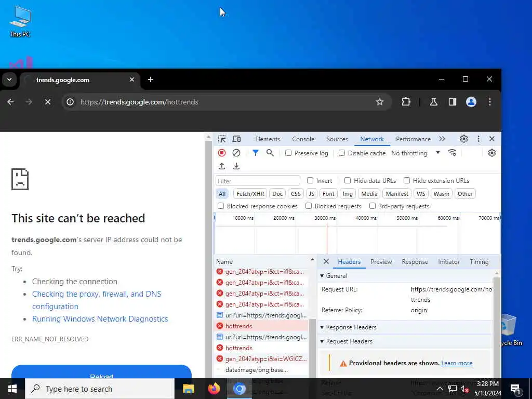Screen dimensions: 532x399
Task: Open Chrome three-dot menu
Action: (x=489, y=102)
